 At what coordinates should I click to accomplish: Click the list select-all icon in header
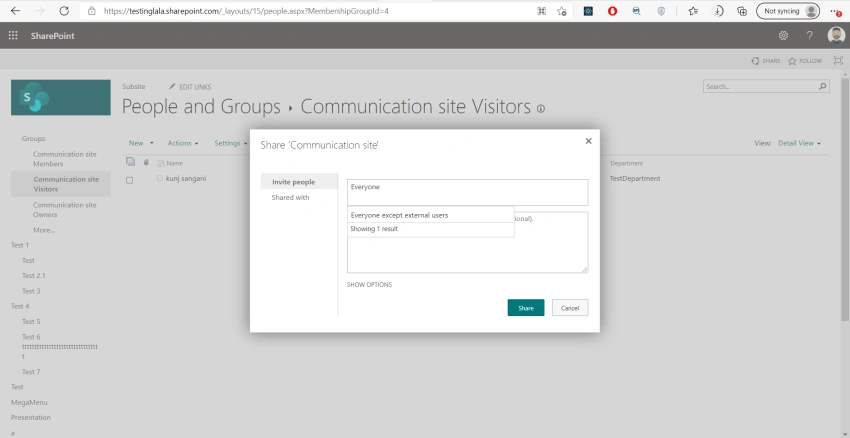[x=130, y=162]
